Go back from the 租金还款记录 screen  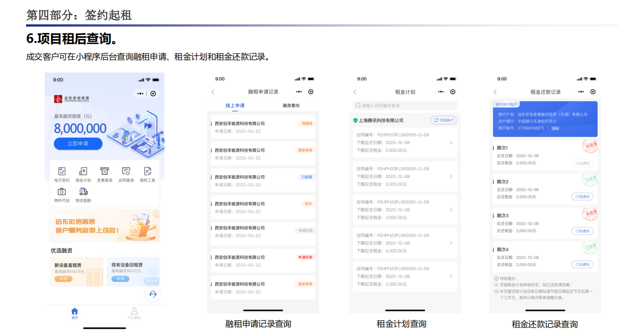(x=495, y=92)
